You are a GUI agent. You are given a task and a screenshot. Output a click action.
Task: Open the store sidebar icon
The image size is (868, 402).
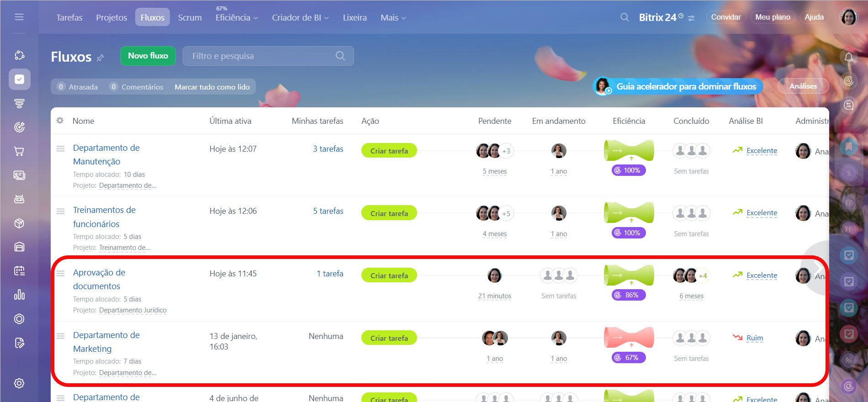(19, 247)
